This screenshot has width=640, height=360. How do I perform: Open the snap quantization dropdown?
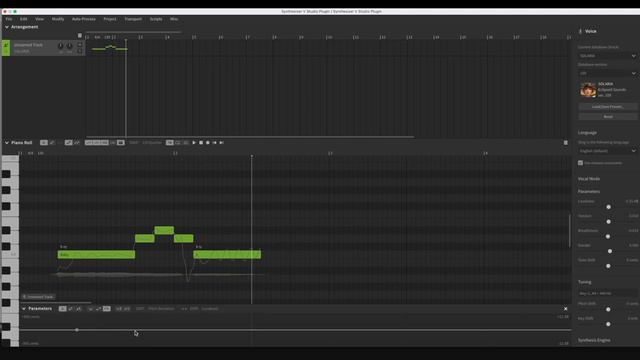(152, 142)
